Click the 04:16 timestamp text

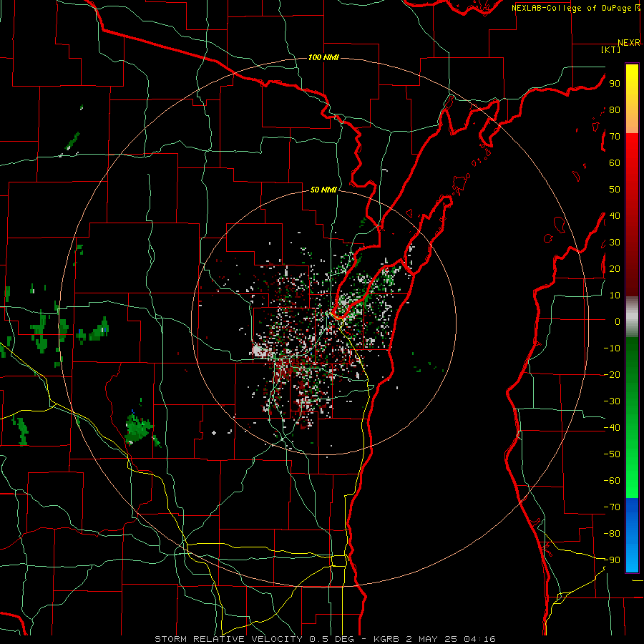click(479, 639)
